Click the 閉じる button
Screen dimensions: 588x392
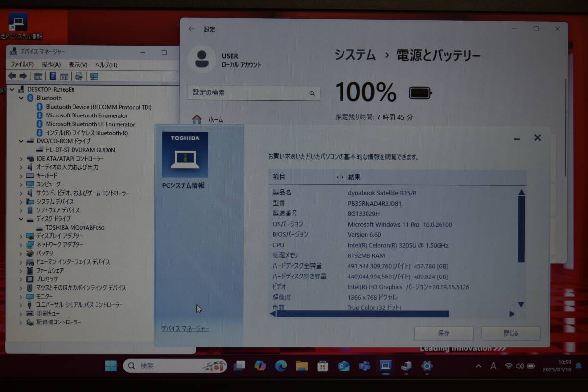point(511,333)
